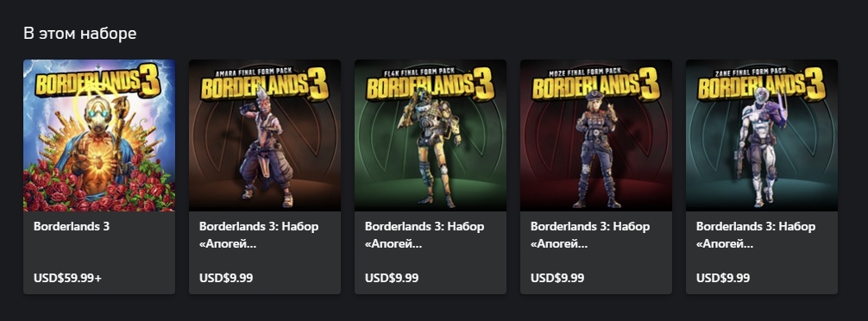Open the Amara Final Form Pack cover image

point(265,135)
